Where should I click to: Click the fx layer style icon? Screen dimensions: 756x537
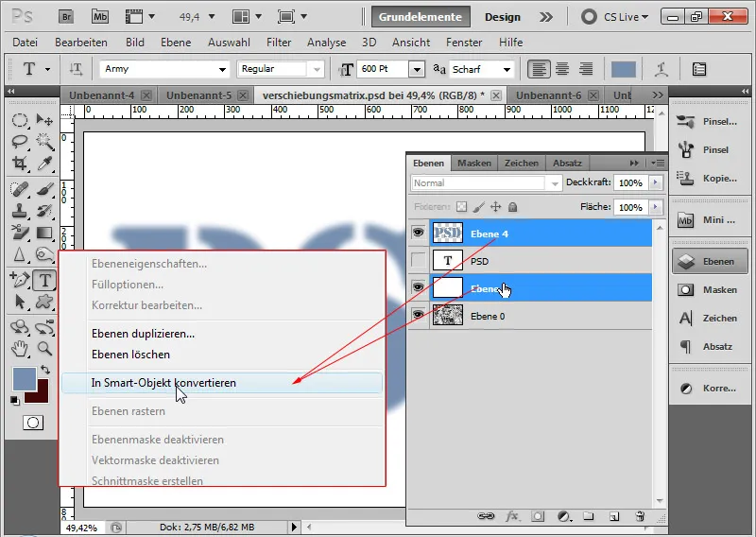[x=512, y=516]
